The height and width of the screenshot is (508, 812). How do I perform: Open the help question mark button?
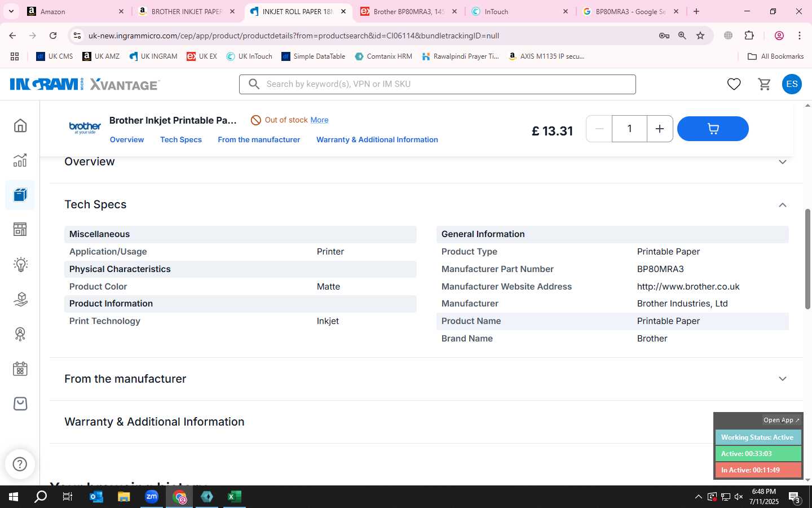(20, 464)
